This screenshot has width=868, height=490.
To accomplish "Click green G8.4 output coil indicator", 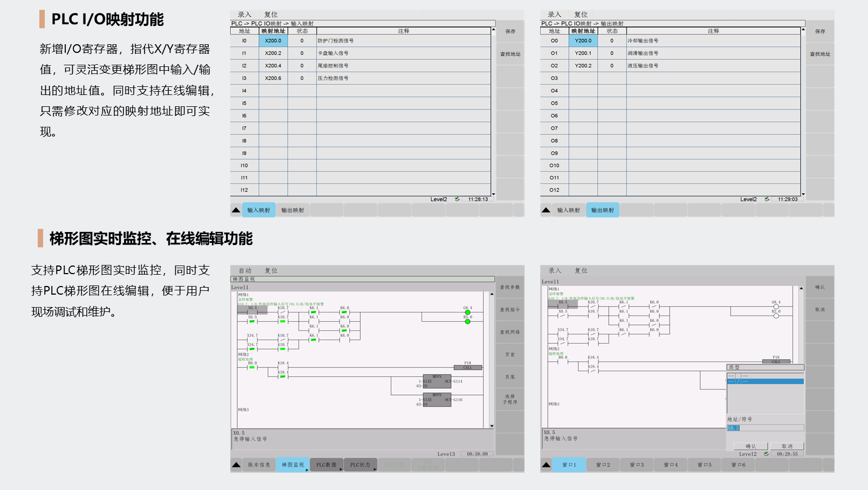I will (x=467, y=312).
